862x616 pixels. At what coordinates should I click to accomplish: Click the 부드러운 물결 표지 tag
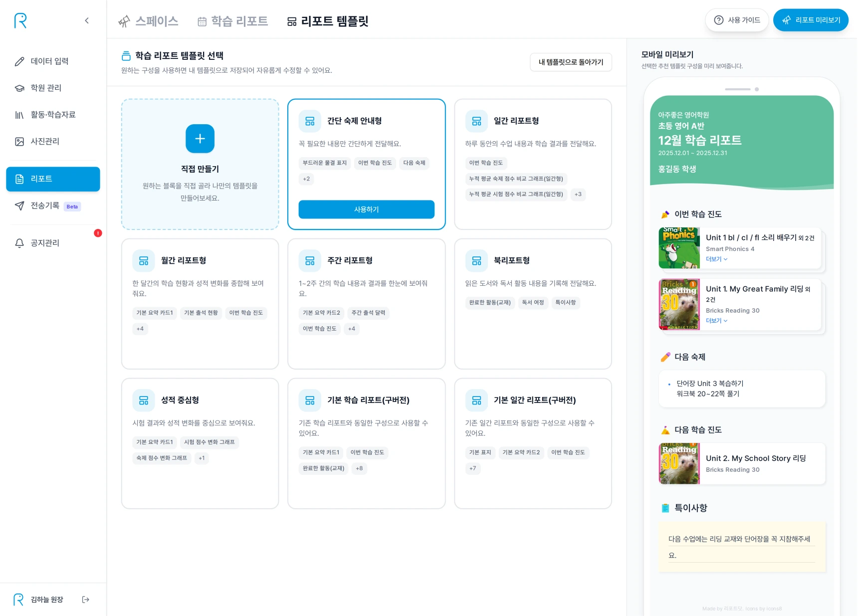(x=324, y=163)
